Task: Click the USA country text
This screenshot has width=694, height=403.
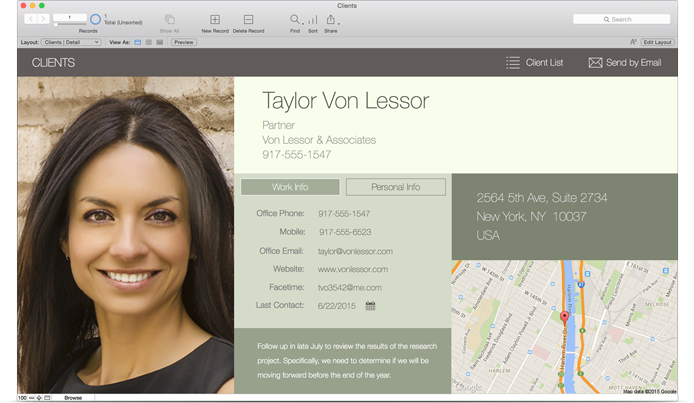Action: [488, 235]
